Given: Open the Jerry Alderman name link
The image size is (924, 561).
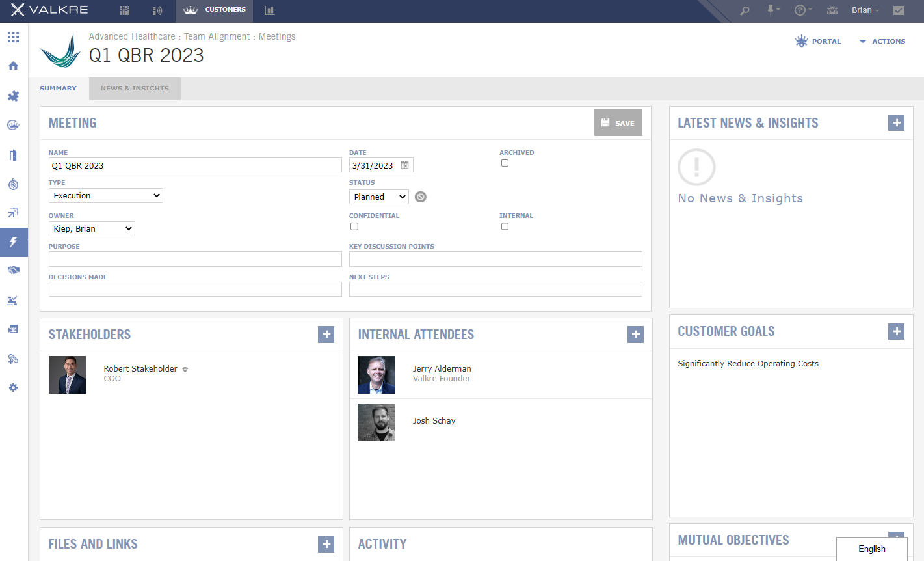Looking at the screenshot, I should click(x=442, y=368).
